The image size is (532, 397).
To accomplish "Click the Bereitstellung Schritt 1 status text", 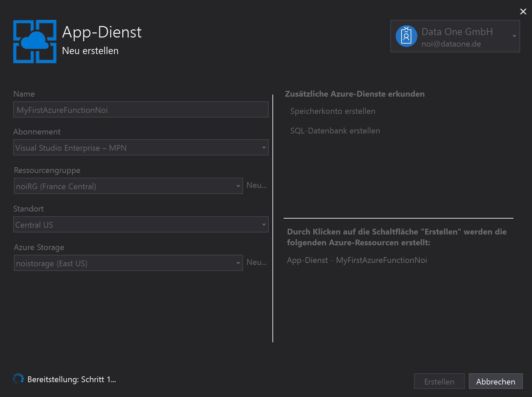I will pos(71,379).
